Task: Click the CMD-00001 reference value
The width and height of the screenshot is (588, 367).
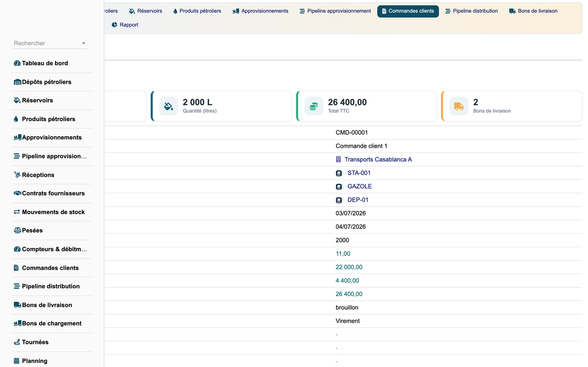Action: 352,132
